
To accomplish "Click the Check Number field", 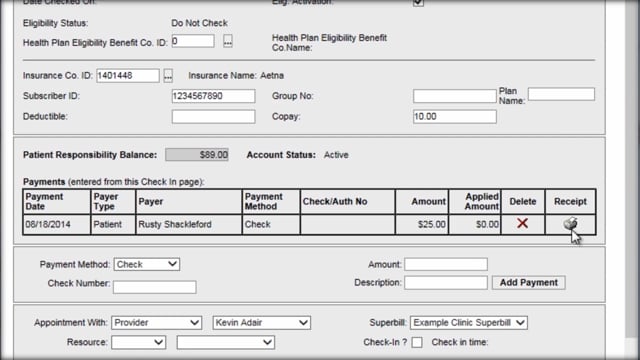I will tap(155, 287).
